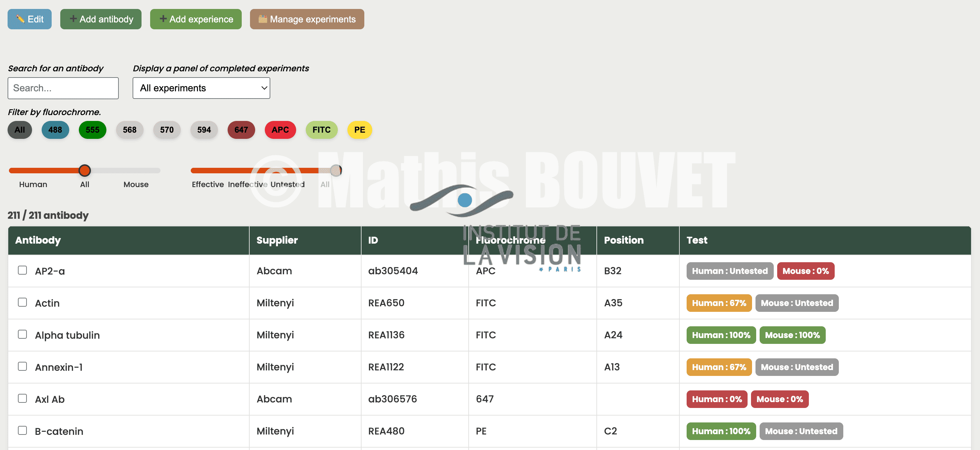This screenshot has height=450, width=980.
Task: Click the Mouse label under species slider
Action: pyautogui.click(x=136, y=184)
